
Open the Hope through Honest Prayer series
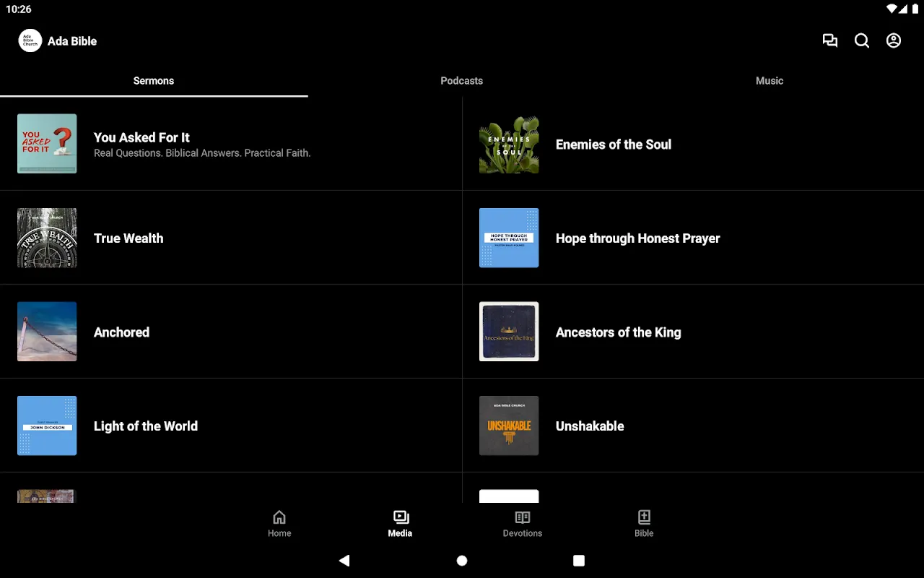point(637,238)
